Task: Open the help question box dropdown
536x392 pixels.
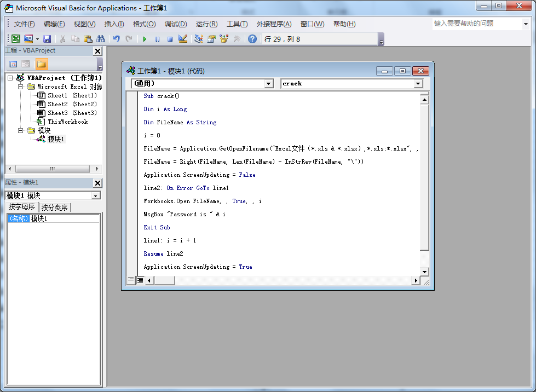Action: pos(526,24)
